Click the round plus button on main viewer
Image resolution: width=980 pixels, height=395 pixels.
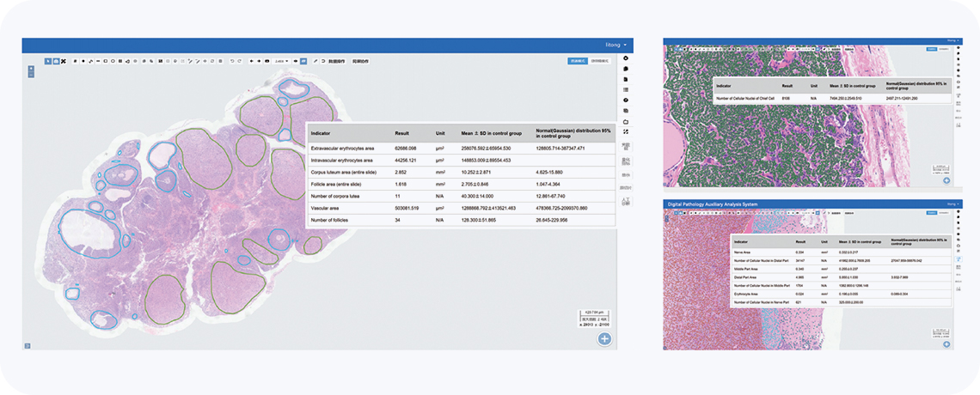point(605,339)
